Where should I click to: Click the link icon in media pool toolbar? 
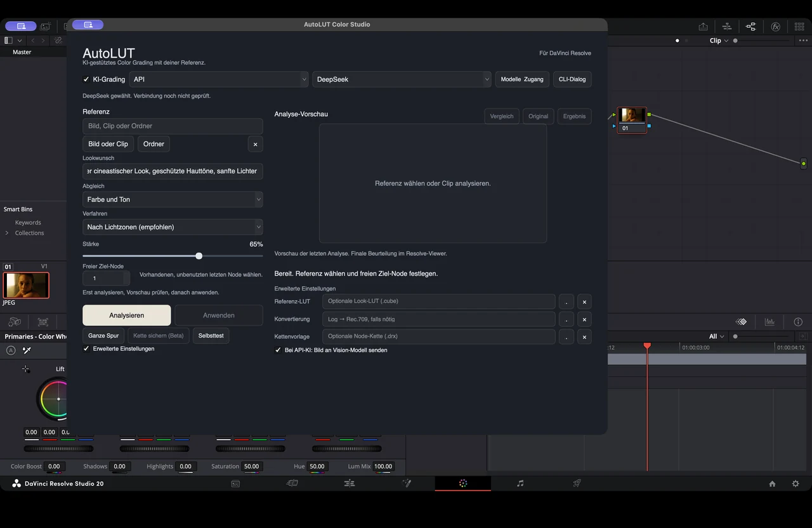(58, 41)
